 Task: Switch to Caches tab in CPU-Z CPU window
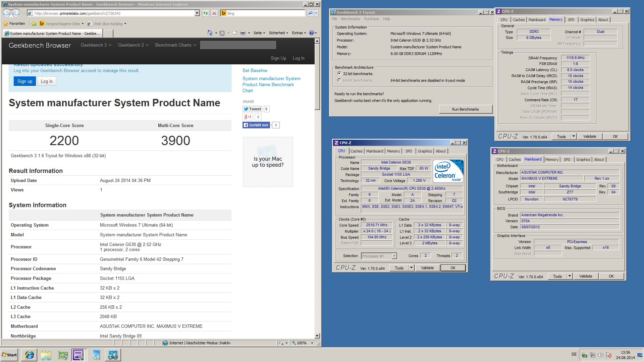(356, 151)
